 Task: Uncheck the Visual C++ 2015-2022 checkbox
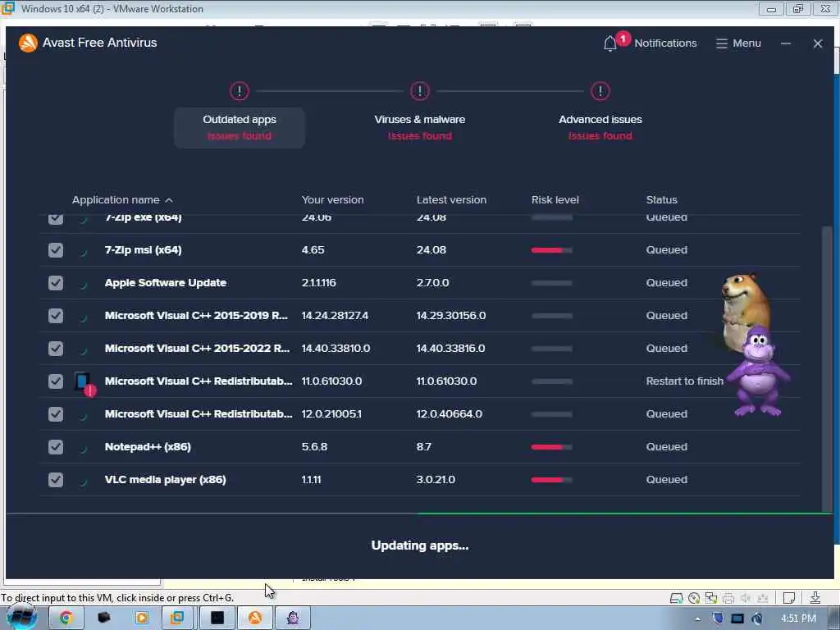pyautogui.click(x=56, y=349)
